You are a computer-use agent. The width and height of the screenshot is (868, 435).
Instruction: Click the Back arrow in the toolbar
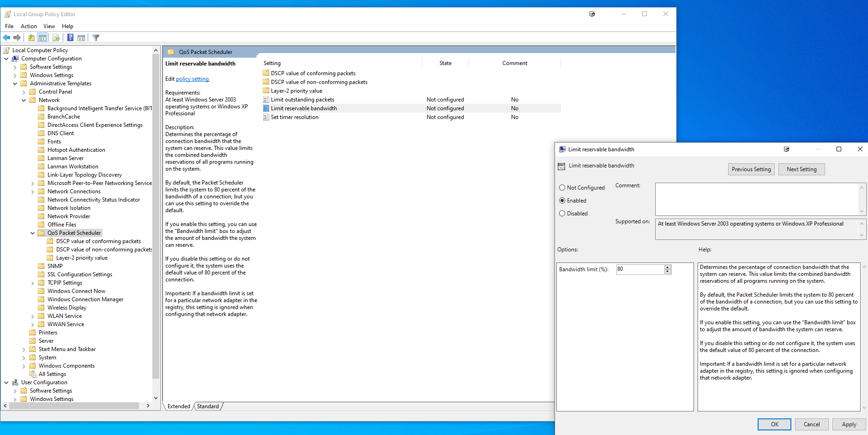pyautogui.click(x=6, y=38)
